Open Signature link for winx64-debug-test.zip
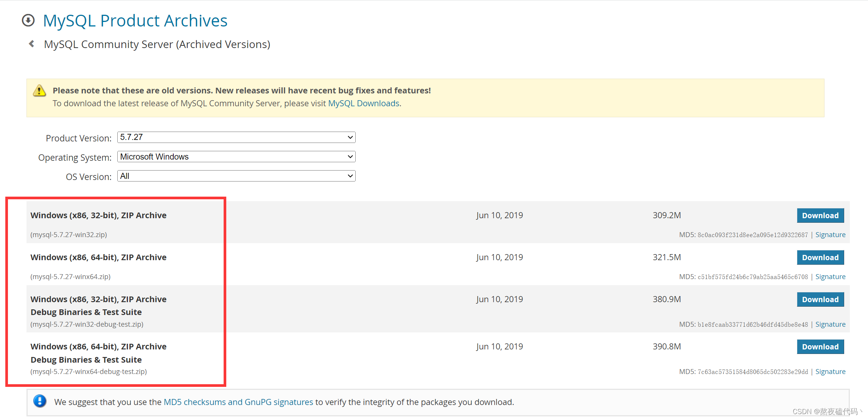 pyautogui.click(x=830, y=372)
